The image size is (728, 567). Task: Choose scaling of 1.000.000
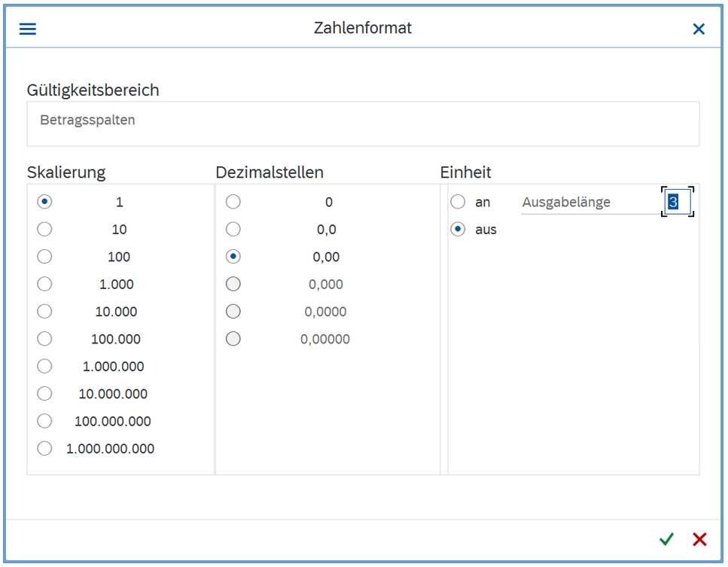click(45, 366)
